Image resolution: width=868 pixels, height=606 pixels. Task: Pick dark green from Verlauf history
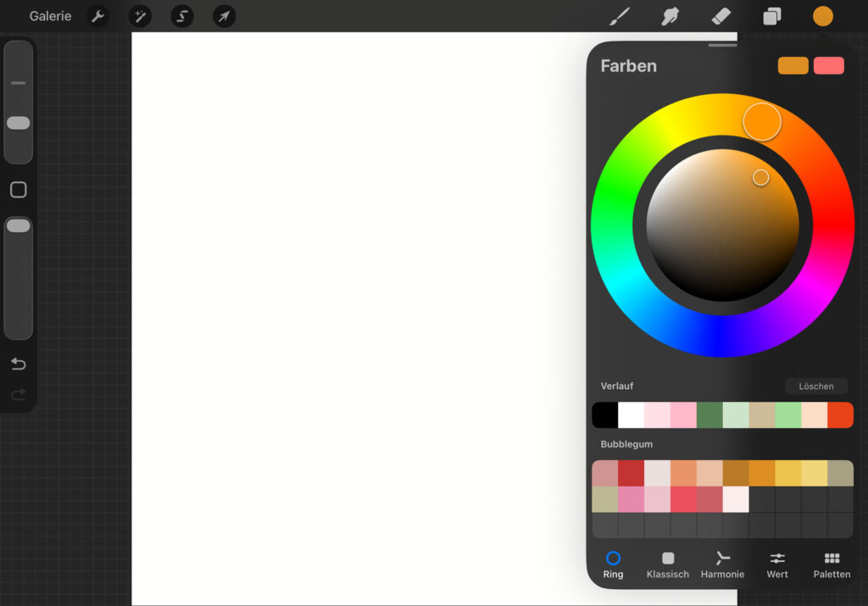tap(709, 415)
